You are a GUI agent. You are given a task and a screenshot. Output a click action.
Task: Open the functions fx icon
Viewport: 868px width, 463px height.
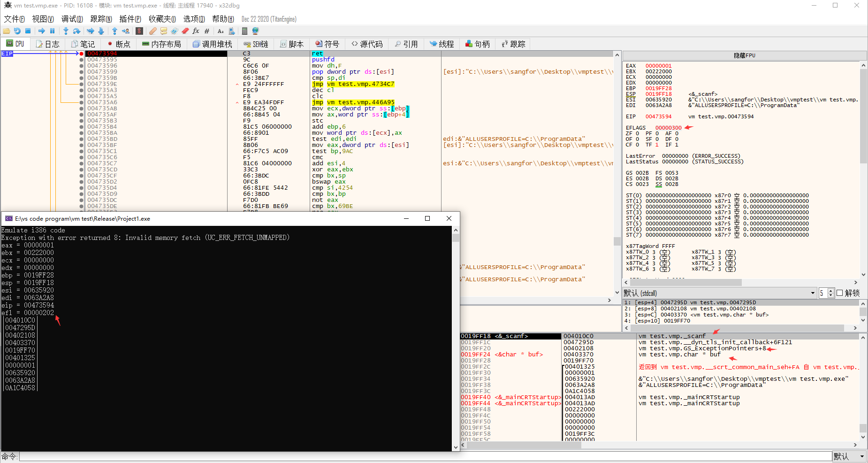point(196,31)
